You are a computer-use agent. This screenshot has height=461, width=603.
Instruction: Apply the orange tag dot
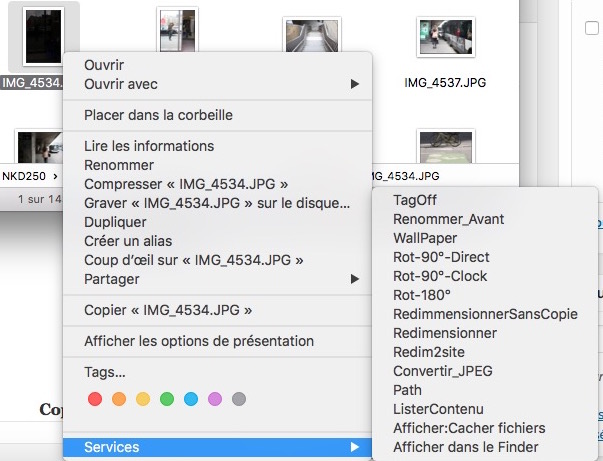click(120, 400)
